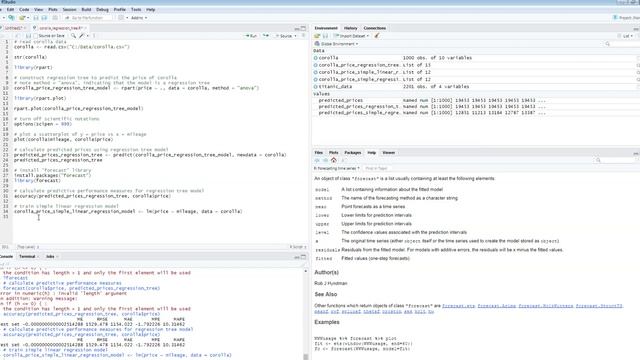This screenshot has height=360, width=640.
Task: Open the Global Environment dropdown
Action: pos(336,44)
